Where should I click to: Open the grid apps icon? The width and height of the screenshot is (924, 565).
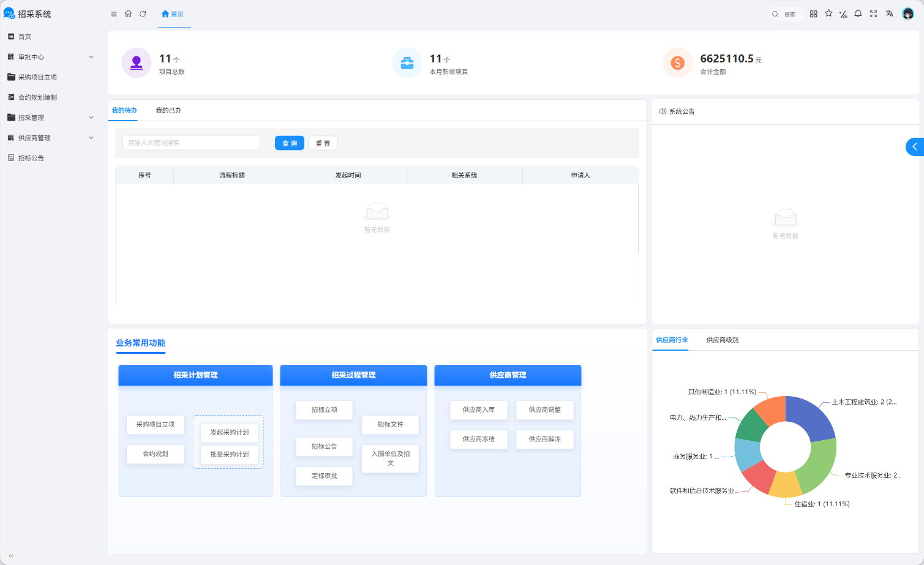pyautogui.click(x=814, y=13)
